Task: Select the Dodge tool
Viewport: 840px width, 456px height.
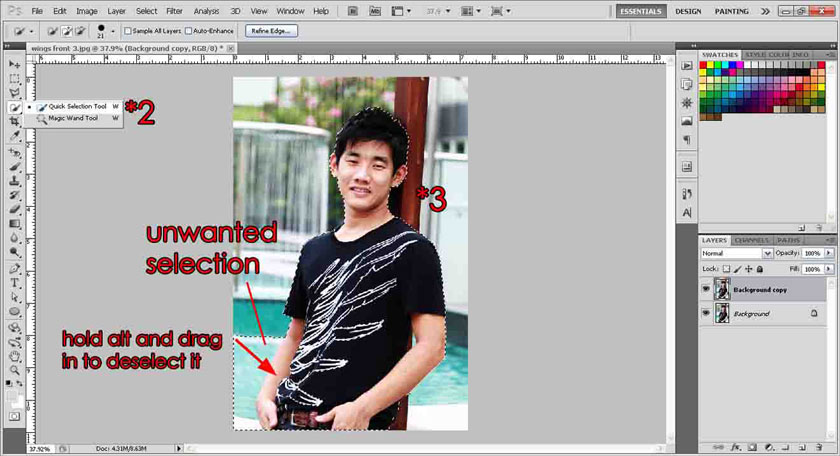Action: pyautogui.click(x=14, y=252)
